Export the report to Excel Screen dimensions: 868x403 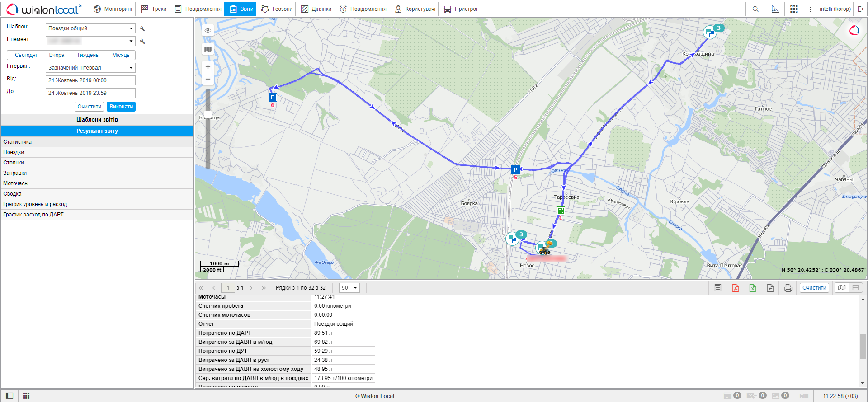(753, 288)
